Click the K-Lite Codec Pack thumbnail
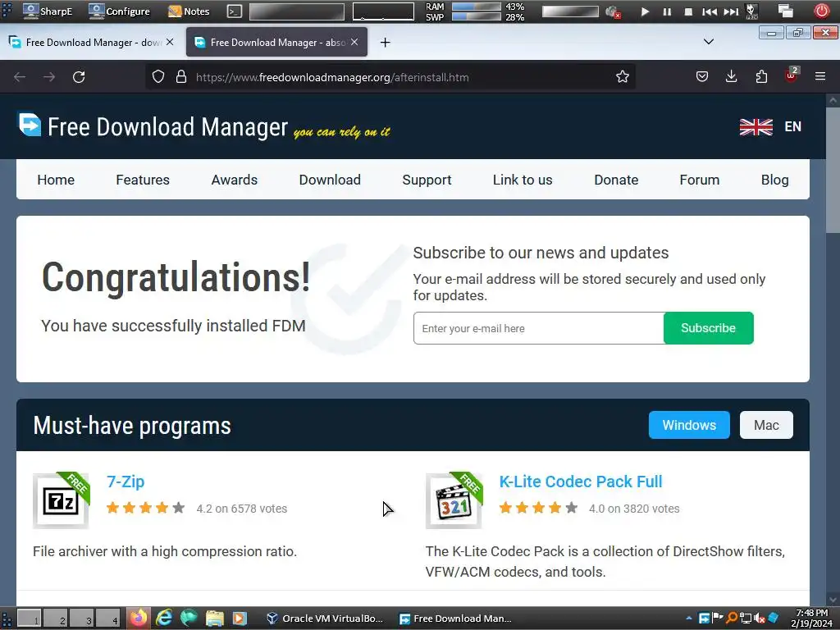Image resolution: width=840 pixels, height=630 pixels. pyautogui.click(x=454, y=501)
